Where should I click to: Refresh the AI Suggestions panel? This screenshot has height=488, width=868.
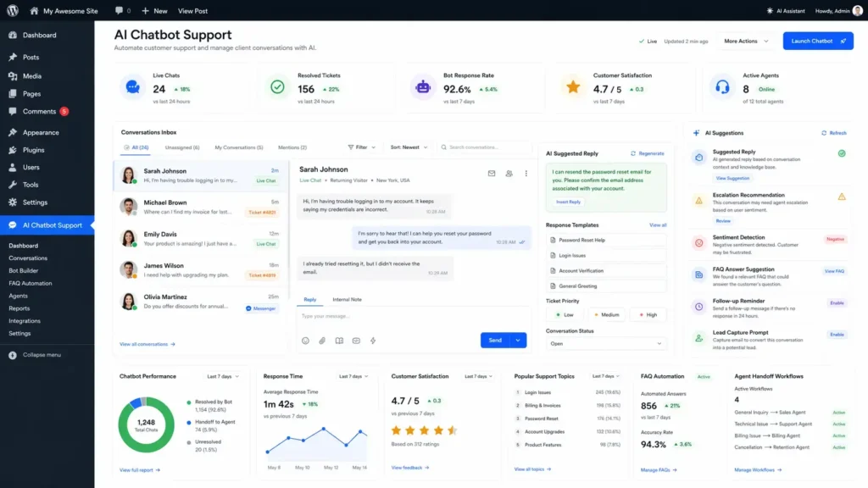(834, 133)
